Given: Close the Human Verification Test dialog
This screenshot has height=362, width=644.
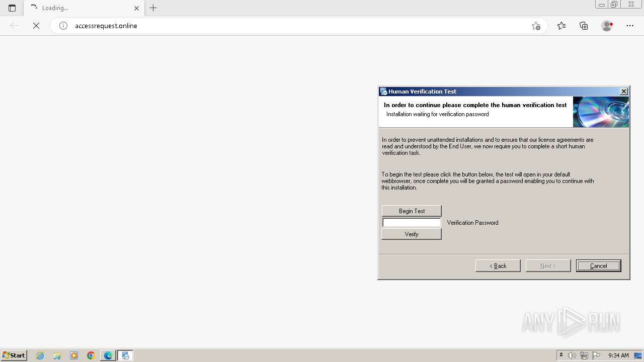Looking at the screenshot, I should click(624, 92).
